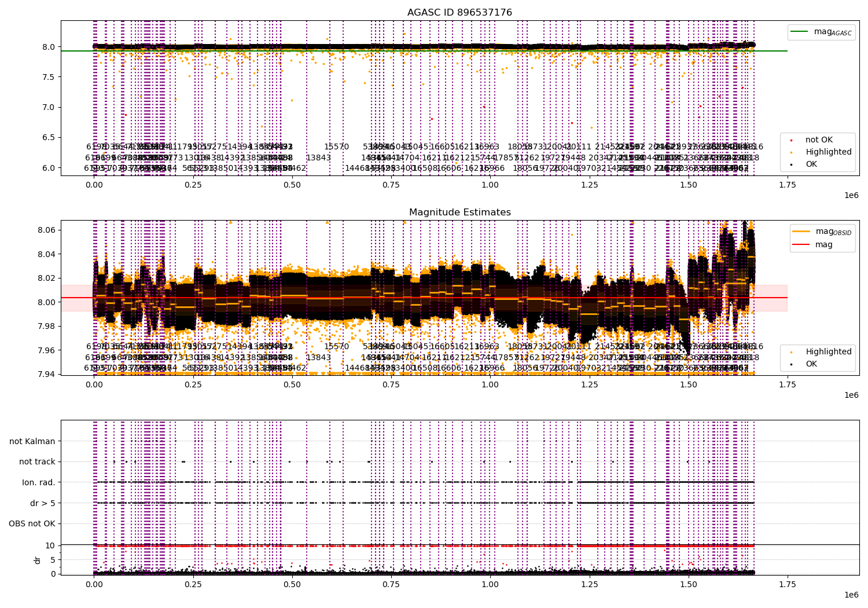Click y-tick '6.0' on the top plot

[x=49, y=168]
